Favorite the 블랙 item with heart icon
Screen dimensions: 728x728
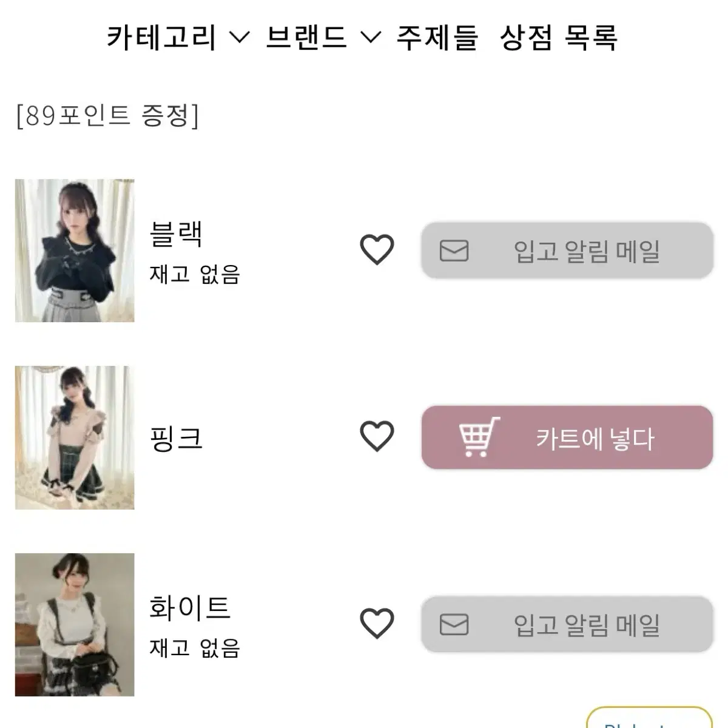377,250
